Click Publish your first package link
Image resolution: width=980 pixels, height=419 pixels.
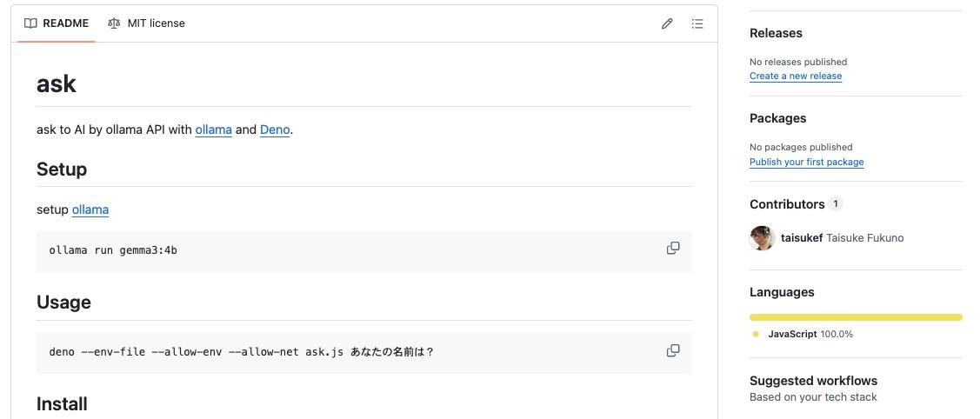pos(806,163)
